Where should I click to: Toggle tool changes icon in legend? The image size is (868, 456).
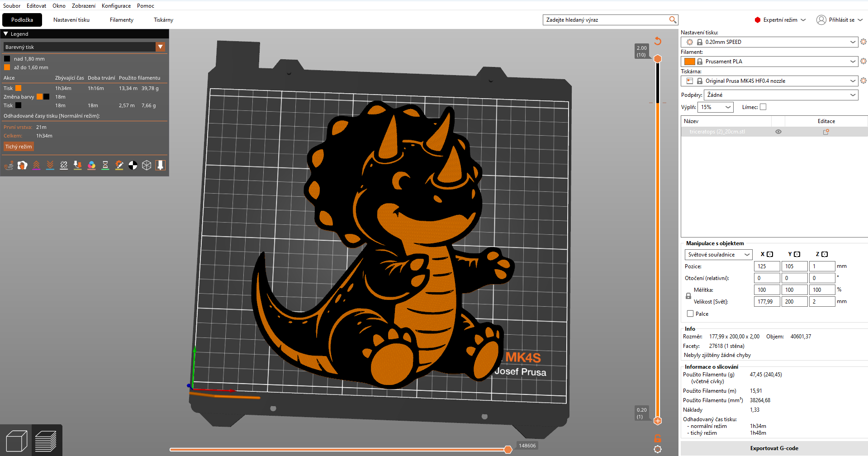pos(78,166)
